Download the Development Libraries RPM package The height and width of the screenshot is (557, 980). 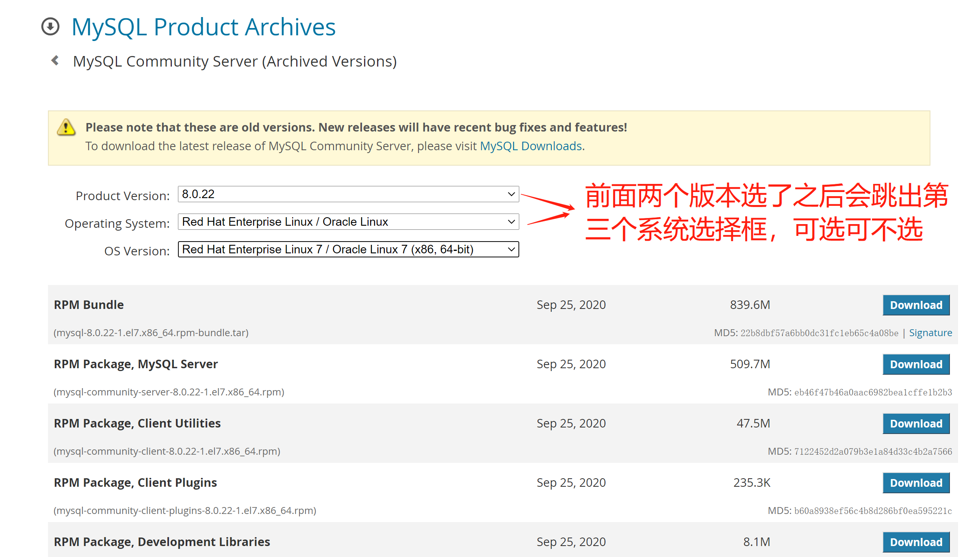(916, 542)
